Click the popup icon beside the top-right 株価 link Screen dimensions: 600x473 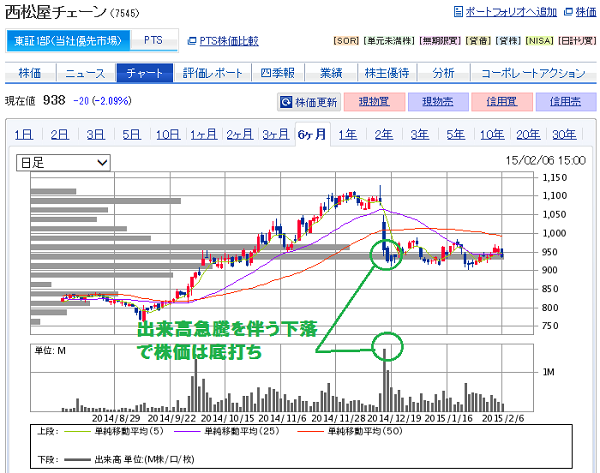click(x=568, y=12)
